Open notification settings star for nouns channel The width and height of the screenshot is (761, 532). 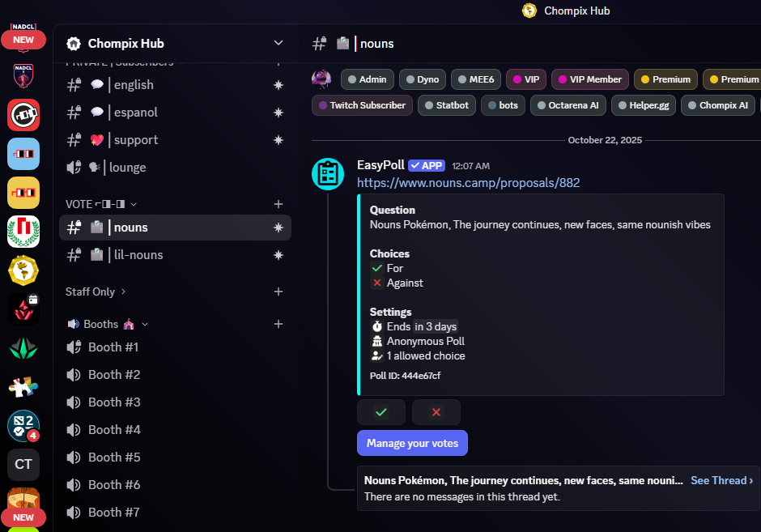coord(278,228)
